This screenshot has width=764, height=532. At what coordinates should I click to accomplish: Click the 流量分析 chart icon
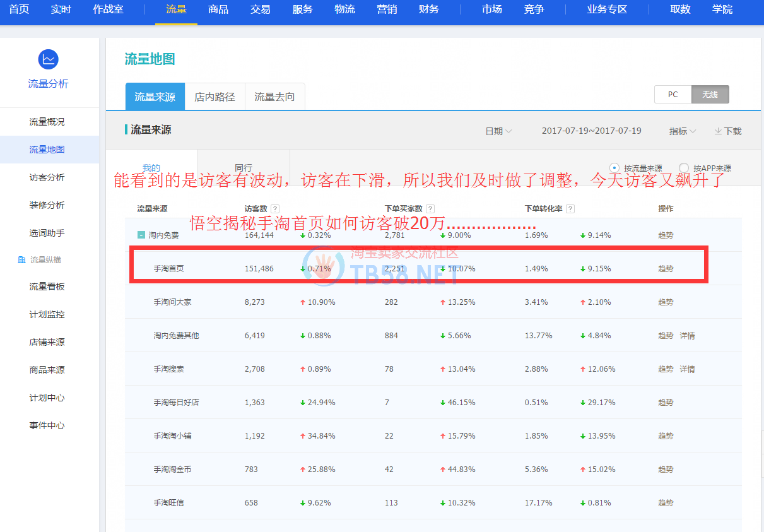[x=49, y=59]
